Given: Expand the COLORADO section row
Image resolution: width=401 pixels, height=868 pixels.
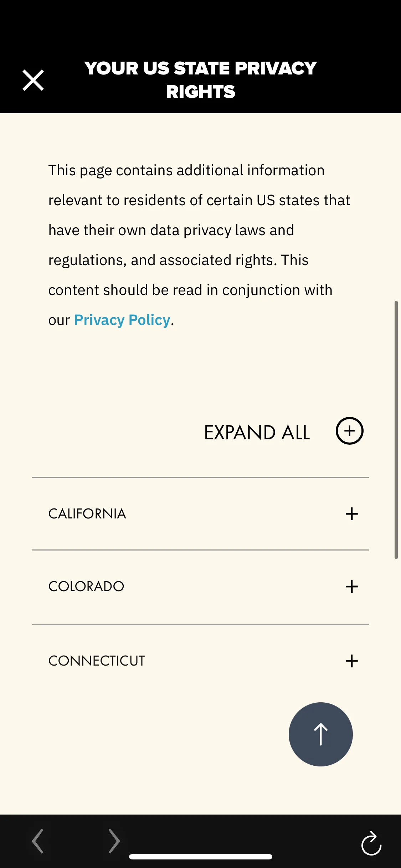Looking at the screenshot, I should click(x=200, y=587).
